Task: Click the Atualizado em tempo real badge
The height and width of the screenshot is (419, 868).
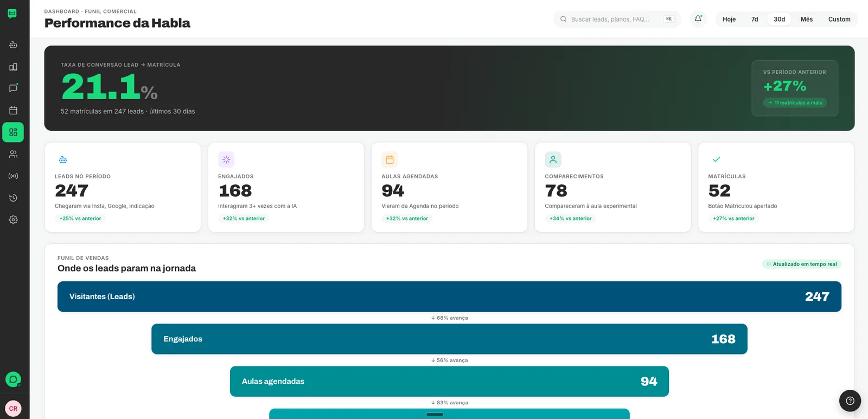Action: pos(802,264)
